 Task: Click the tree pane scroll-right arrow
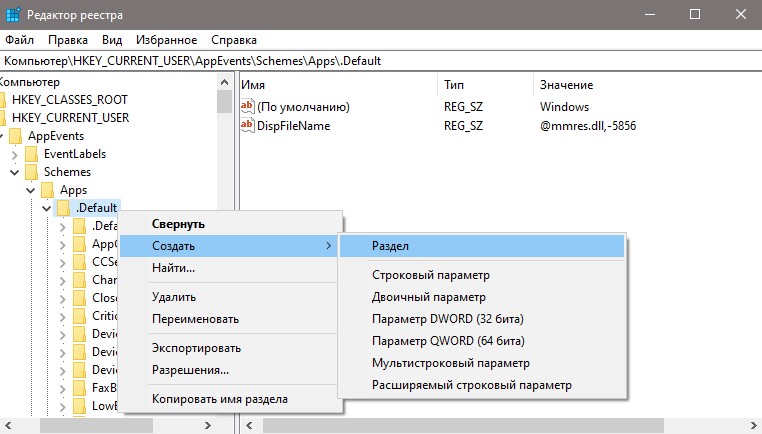(x=208, y=425)
